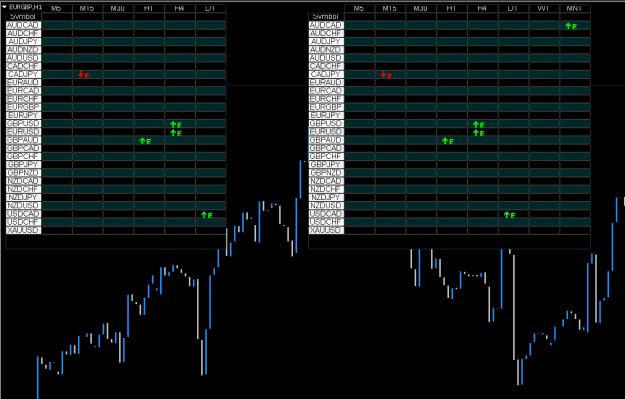Select NZDJPY symbol in the right dashboard
The height and width of the screenshot is (399, 625).
(326, 197)
